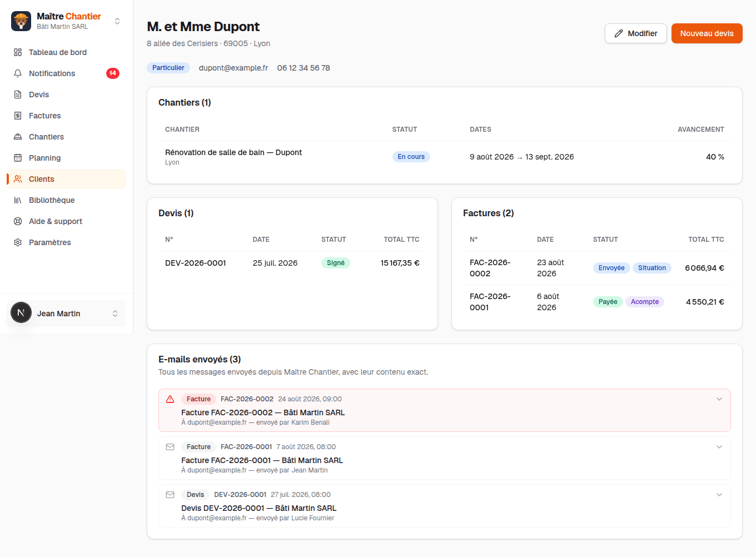This screenshot has width=756, height=557.
Task: Click the Bibliothèque books icon
Action: tap(18, 200)
